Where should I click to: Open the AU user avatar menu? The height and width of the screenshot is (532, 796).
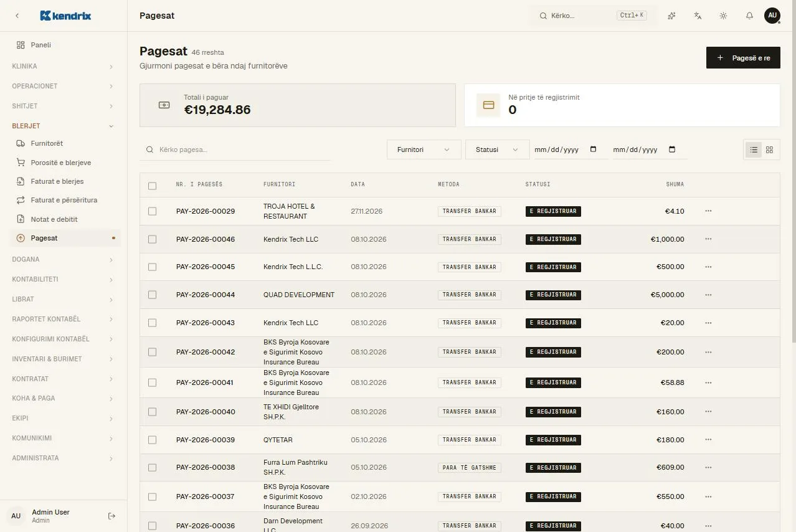(x=772, y=16)
